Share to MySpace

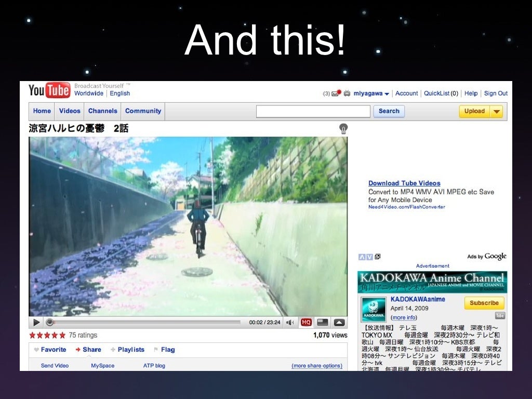pyautogui.click(x=102, y=365)
